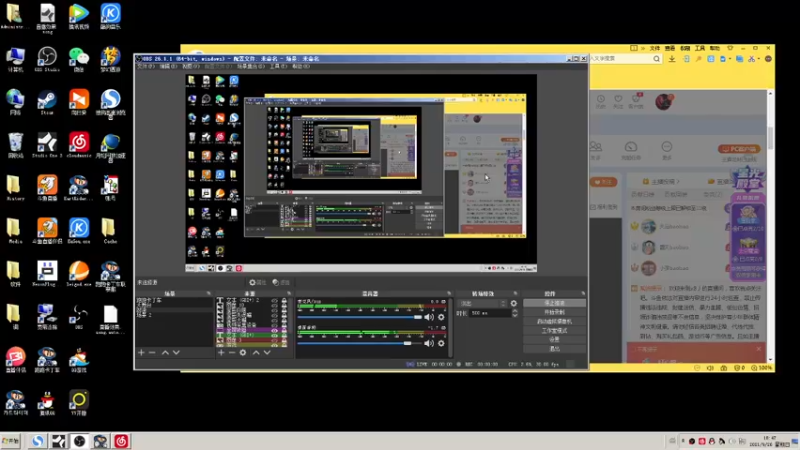Add a new source with the Sources plus icon

pyautogui.click(x=221, y=353)
